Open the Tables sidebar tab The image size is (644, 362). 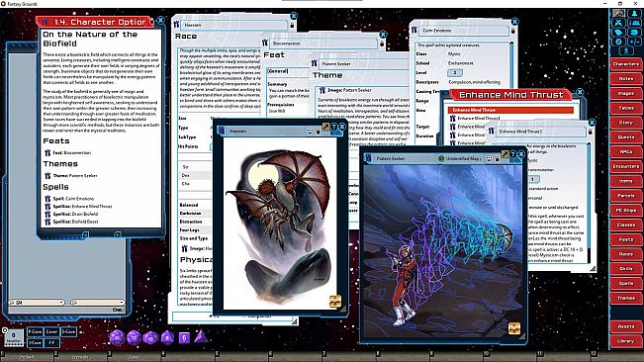(x=626, y=108)
